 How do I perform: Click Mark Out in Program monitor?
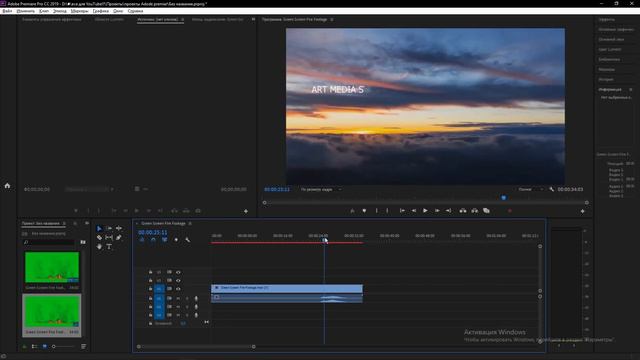pos(387,211)
